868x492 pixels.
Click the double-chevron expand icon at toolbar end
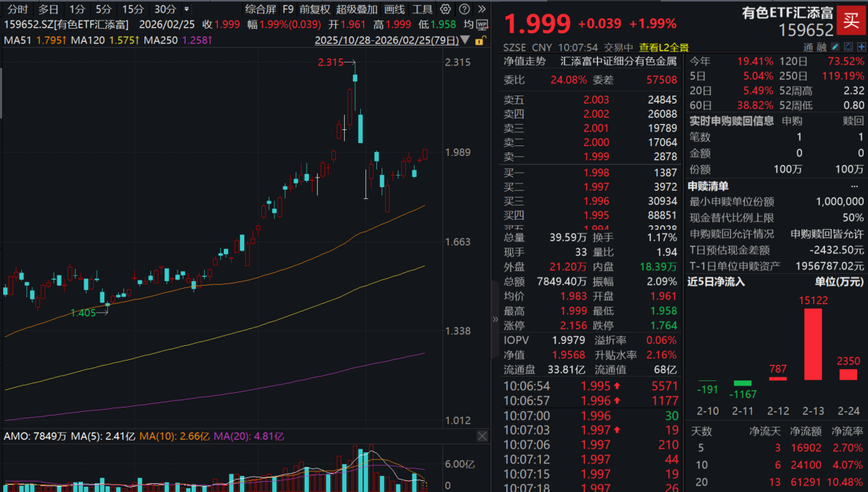[x=482, y=9]
